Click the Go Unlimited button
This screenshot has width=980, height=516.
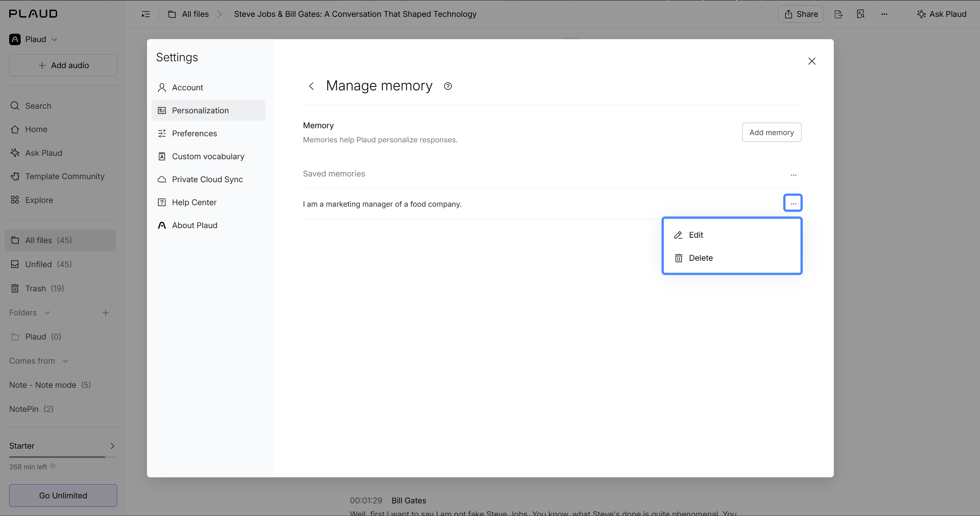[63, 496]
